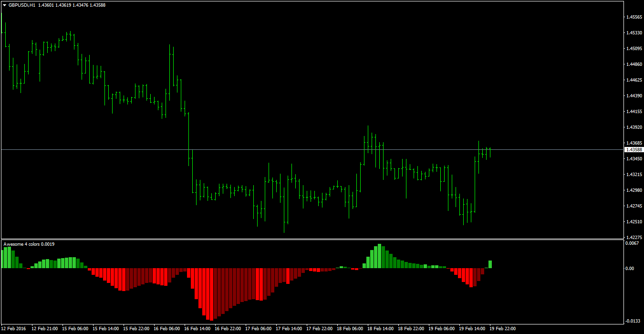Viewport: 644px width, 334px height.
Task: Click the 18 Feb 14:00 time label
Action: 381,329
